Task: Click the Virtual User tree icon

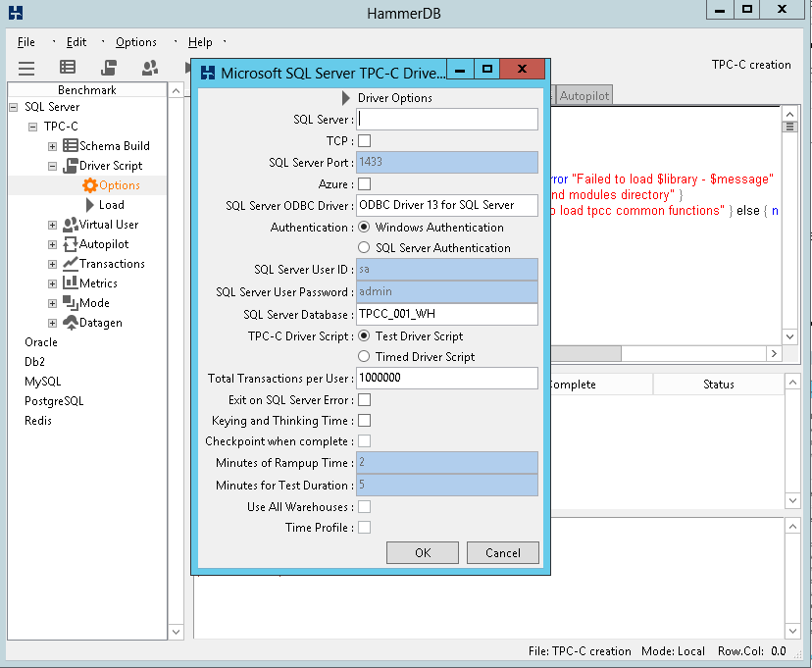Action: (71, 225)
